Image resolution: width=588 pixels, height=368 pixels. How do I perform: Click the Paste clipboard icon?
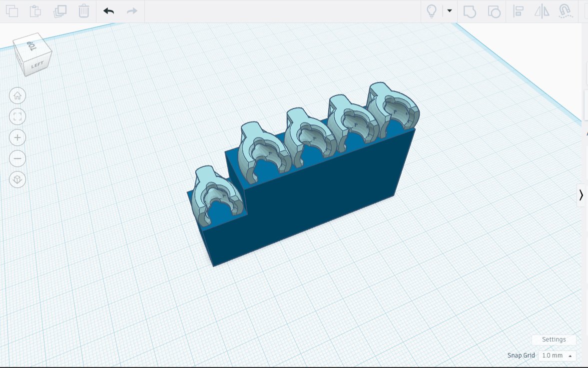35,11
